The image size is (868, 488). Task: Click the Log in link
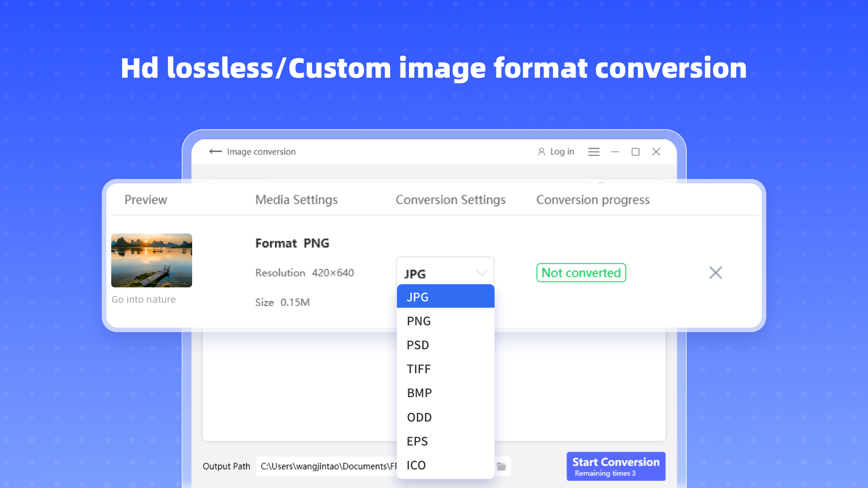tap(562, 152)
